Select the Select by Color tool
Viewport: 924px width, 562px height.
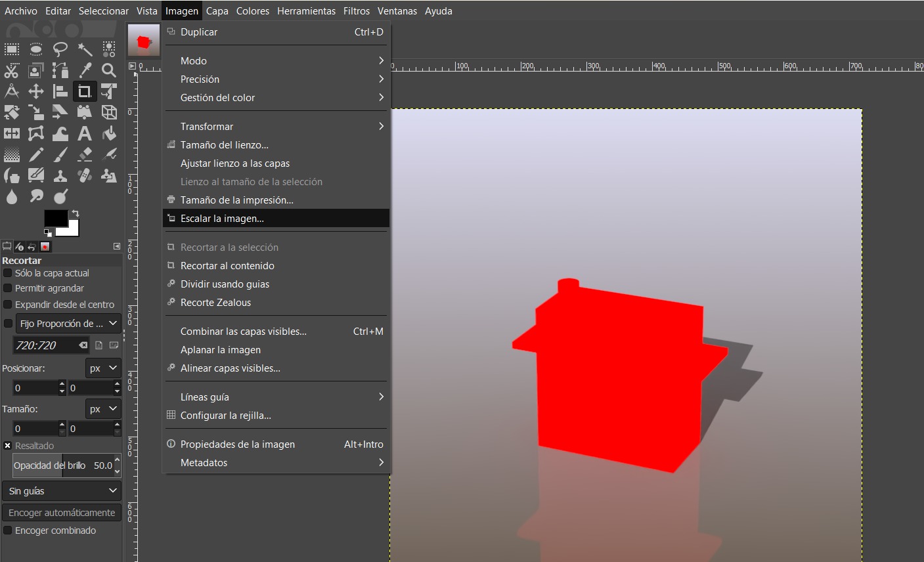click(109, 49)
